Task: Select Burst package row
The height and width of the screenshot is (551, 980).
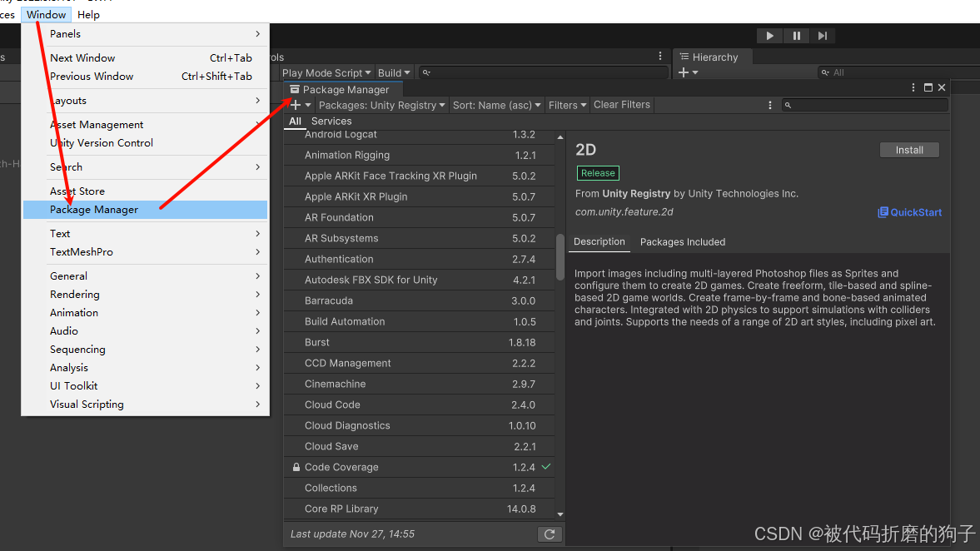Action: [x=420, y=342]
